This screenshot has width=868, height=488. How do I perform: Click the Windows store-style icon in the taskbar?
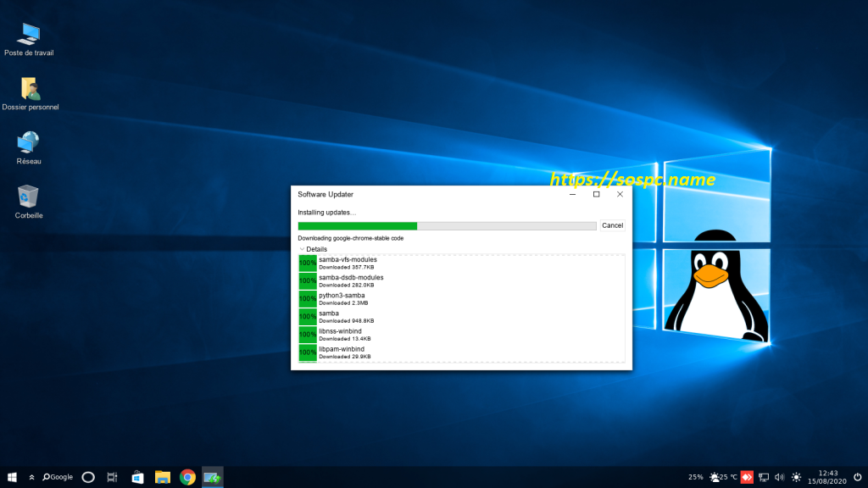(136, 476)
